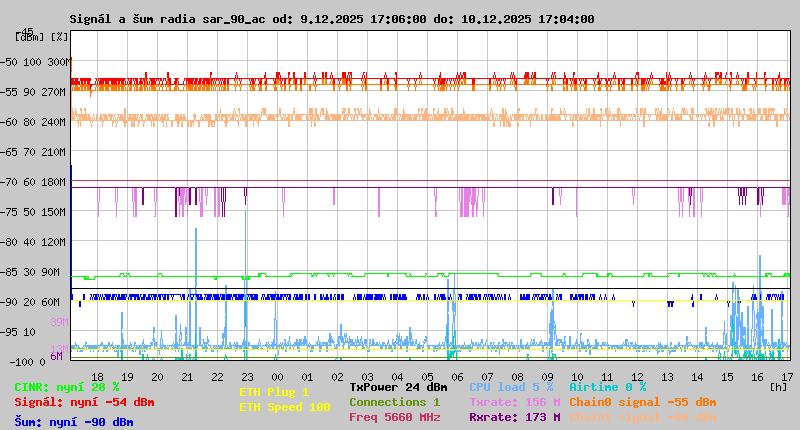Click the Rxrate 173 M legend entry
This screenshot has width=800, height=430.
click(514, 417)
